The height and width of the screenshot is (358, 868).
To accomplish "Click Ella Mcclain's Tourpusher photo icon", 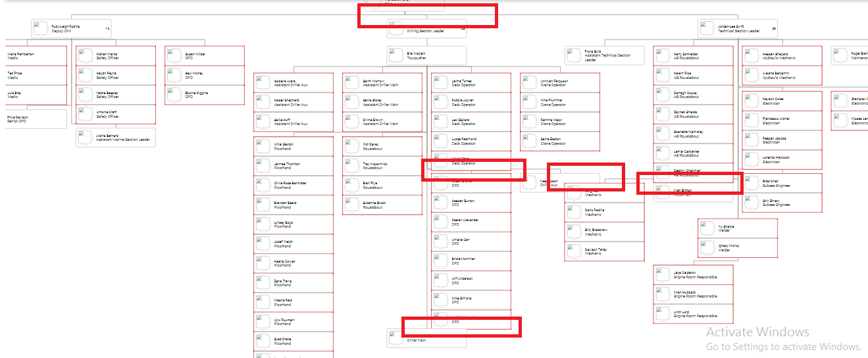I will pos(396,55).
